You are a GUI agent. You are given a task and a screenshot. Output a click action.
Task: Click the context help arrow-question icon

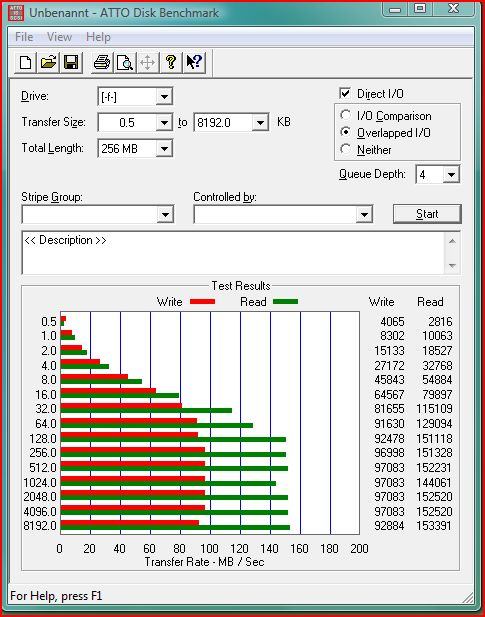[x=194, y=62]
